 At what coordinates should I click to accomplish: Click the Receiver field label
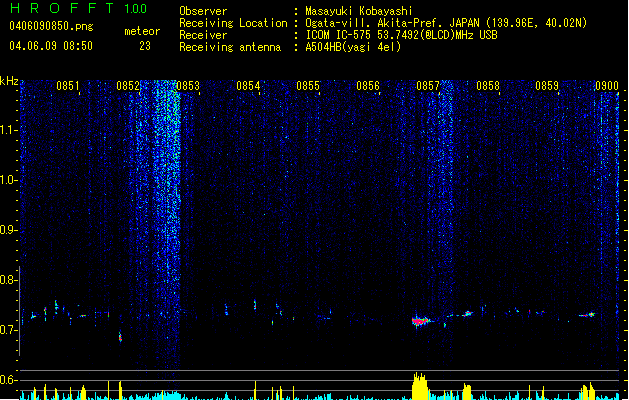click(203, 35)
